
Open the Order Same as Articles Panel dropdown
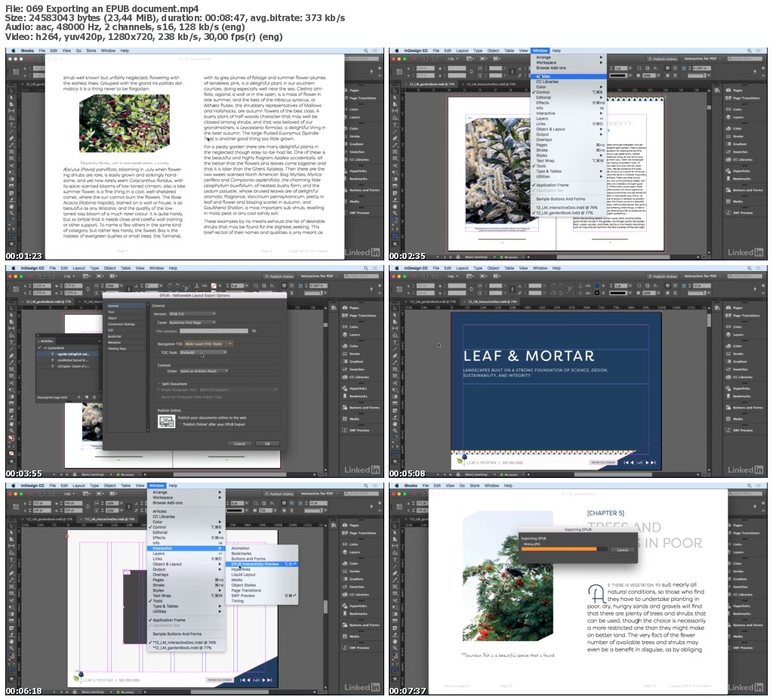tap(204, 371)
